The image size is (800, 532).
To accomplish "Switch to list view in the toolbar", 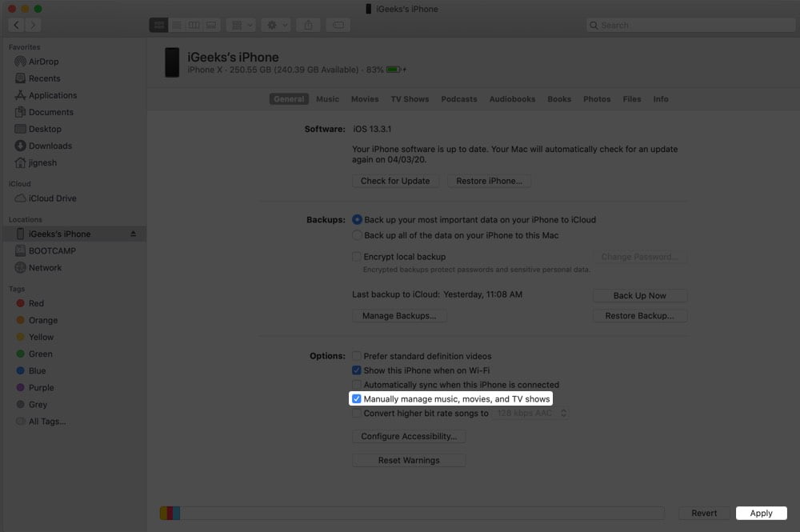I will [177, 25].
